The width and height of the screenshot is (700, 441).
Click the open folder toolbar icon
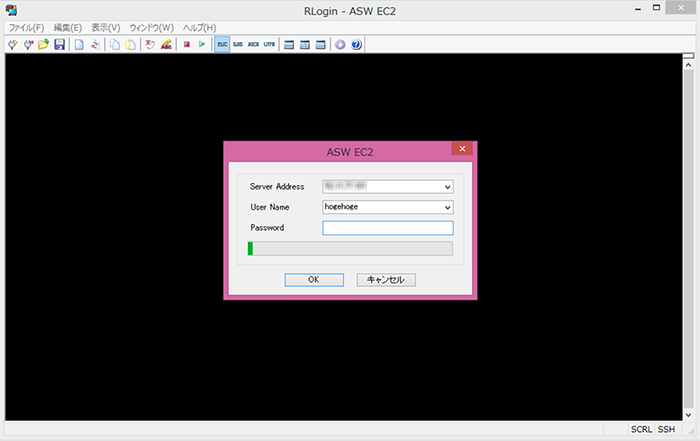pyautogui.click(x=44, y=45)
